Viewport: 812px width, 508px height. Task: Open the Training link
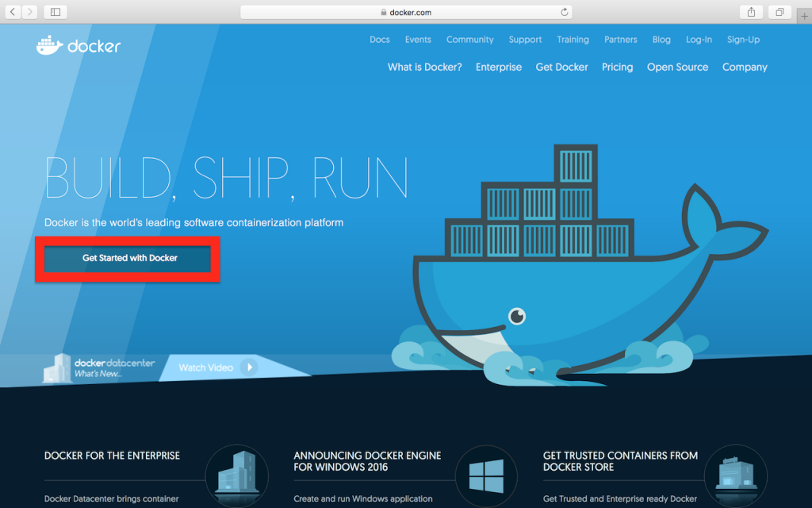(x=573, y=40)
